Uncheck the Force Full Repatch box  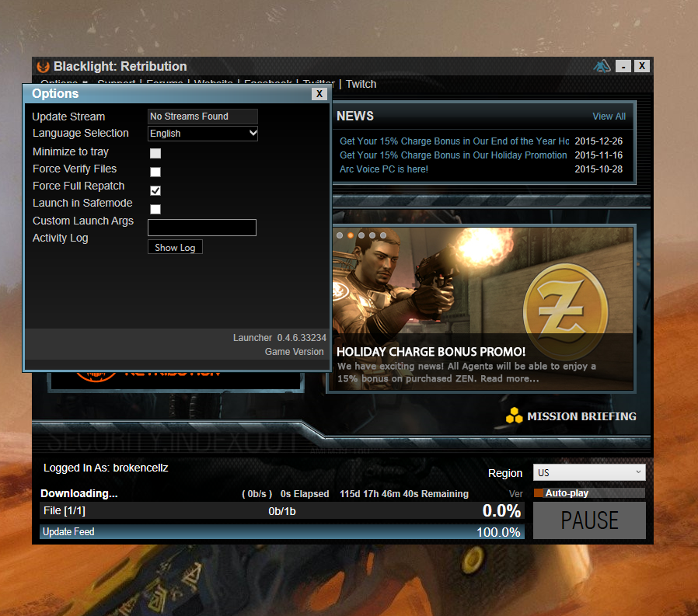click(x=155, y=190)
